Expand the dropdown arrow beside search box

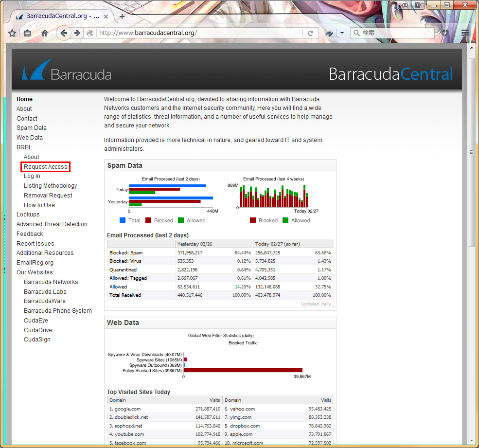[342, 33]
